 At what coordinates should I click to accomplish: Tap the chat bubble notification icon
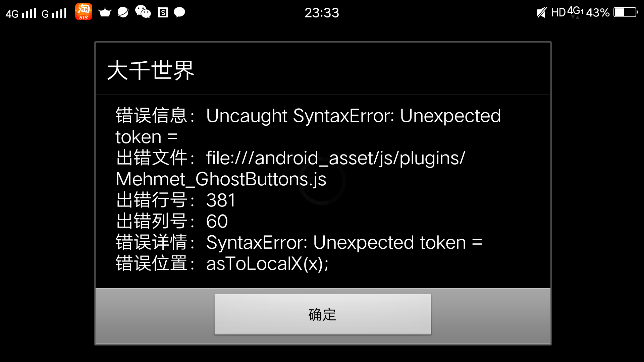(179, 13)
